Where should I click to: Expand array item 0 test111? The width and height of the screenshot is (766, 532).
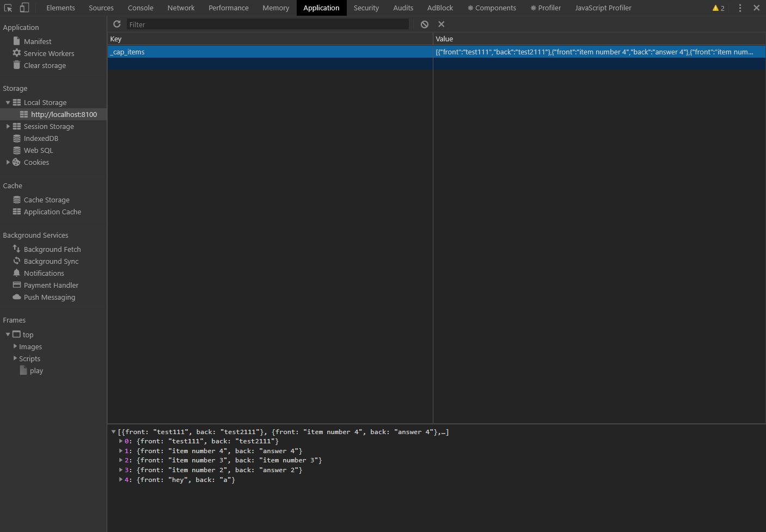121,441
